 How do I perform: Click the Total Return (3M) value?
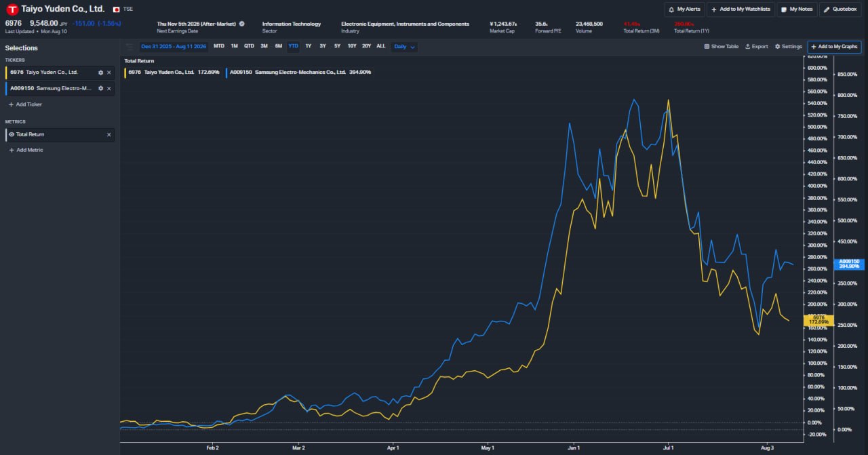pyautogui.click(x=631, y=24)
